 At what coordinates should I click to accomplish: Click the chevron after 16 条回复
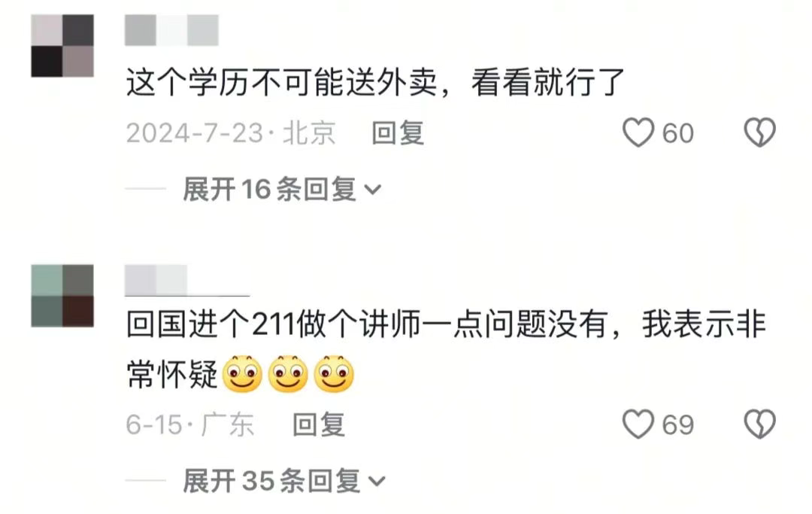(x=373, y=190)
